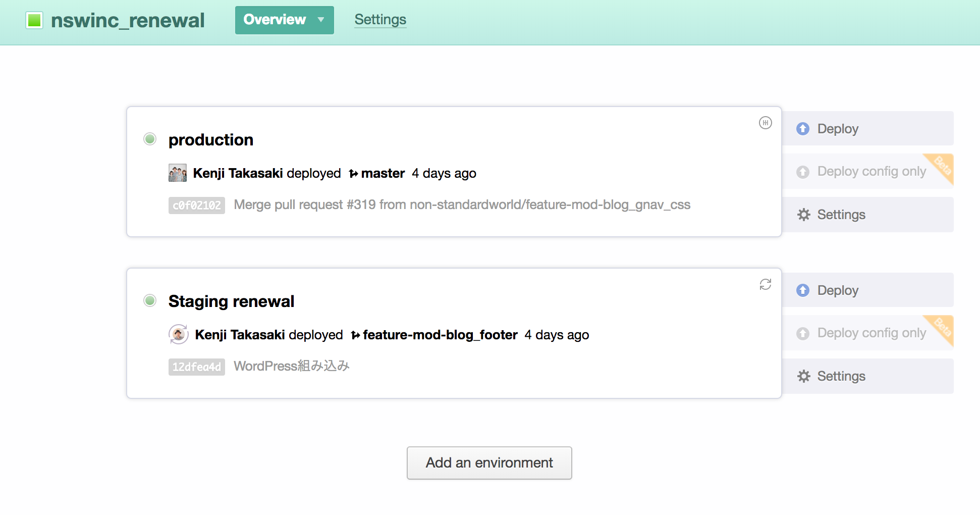Click the upload arrow icon beside staging Deploy
Image resolution: width=980 pixels, height=515 pixels.
coord(803,290)
